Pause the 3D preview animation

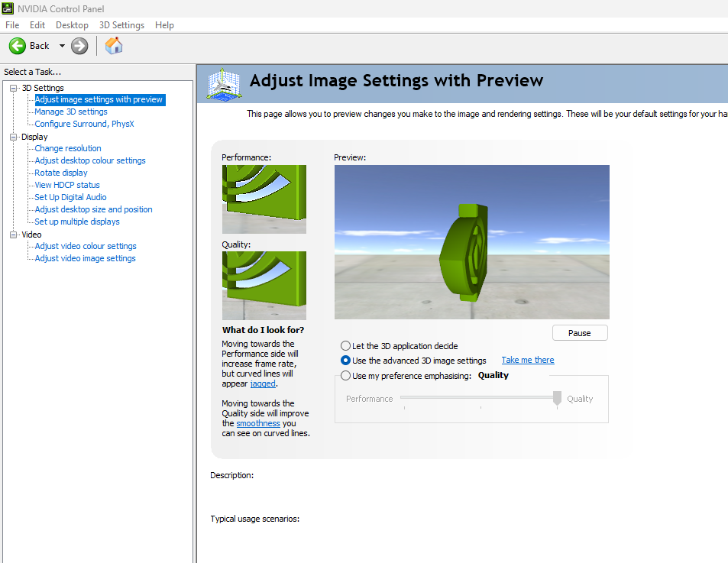coord(580,333)
